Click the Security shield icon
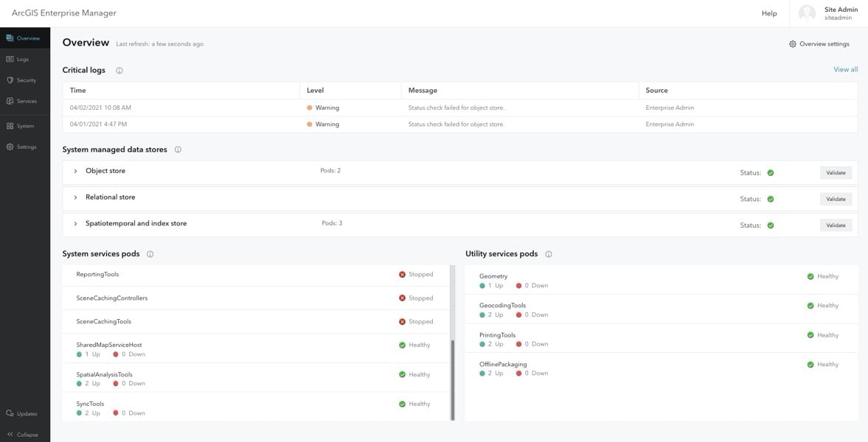 [10, 80]
